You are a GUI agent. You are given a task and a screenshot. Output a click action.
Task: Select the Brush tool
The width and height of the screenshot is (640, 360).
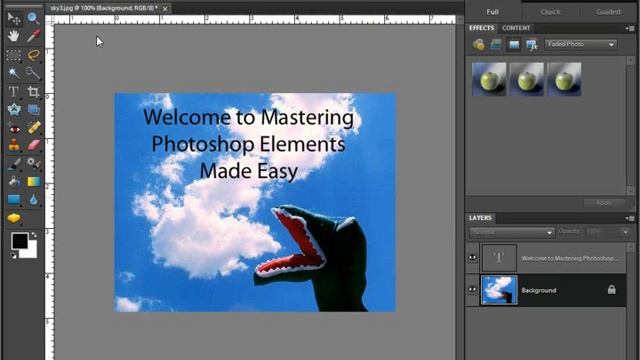click(13, 164)
